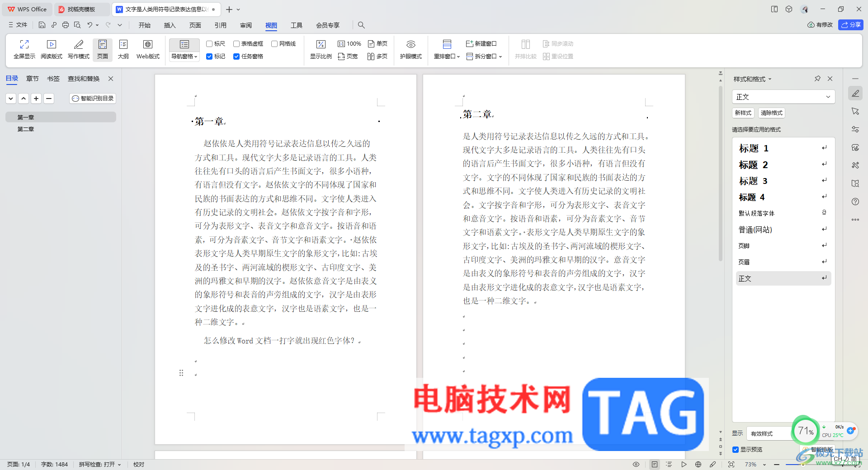The width and height of the screenshot is (868, 470).
Task: Click the zoom out minus button
Action: (x=777, y=465)
